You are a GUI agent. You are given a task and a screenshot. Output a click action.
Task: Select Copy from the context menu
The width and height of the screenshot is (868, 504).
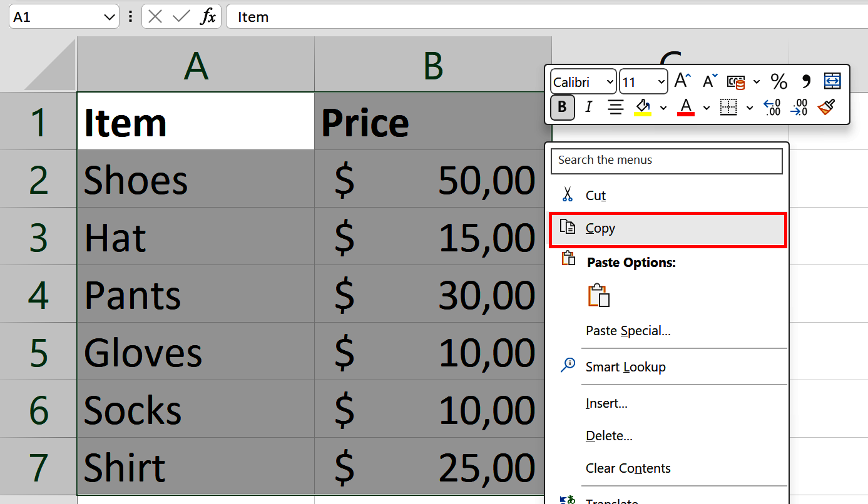click(x=600, y=228)
